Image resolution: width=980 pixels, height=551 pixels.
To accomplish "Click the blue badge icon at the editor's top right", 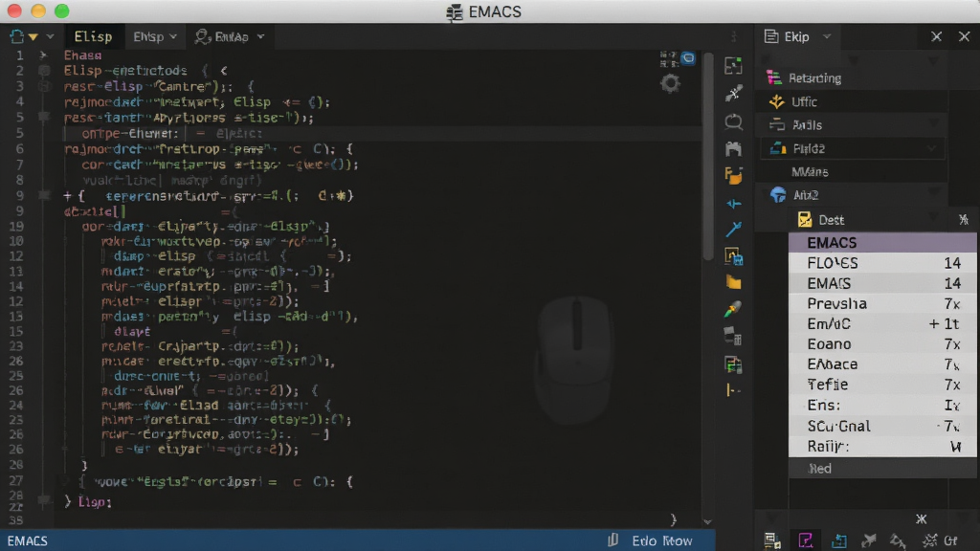I will click(688, 58).
